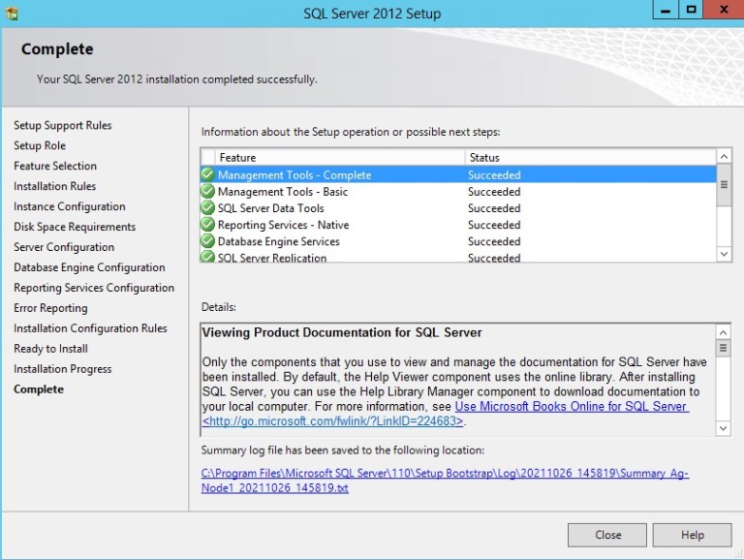Click the SQL Server Setup title bar icon
The width and height of the screenshot is (744, 560).
pos(12,13)
